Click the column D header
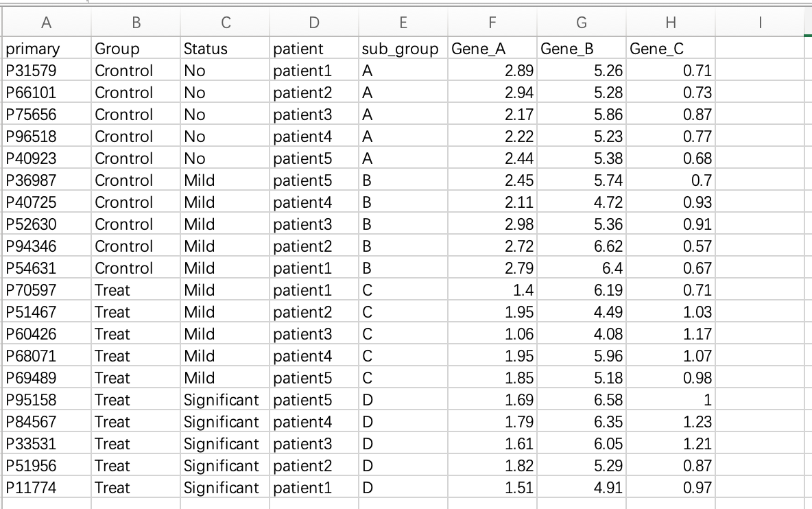 (313, 23)
